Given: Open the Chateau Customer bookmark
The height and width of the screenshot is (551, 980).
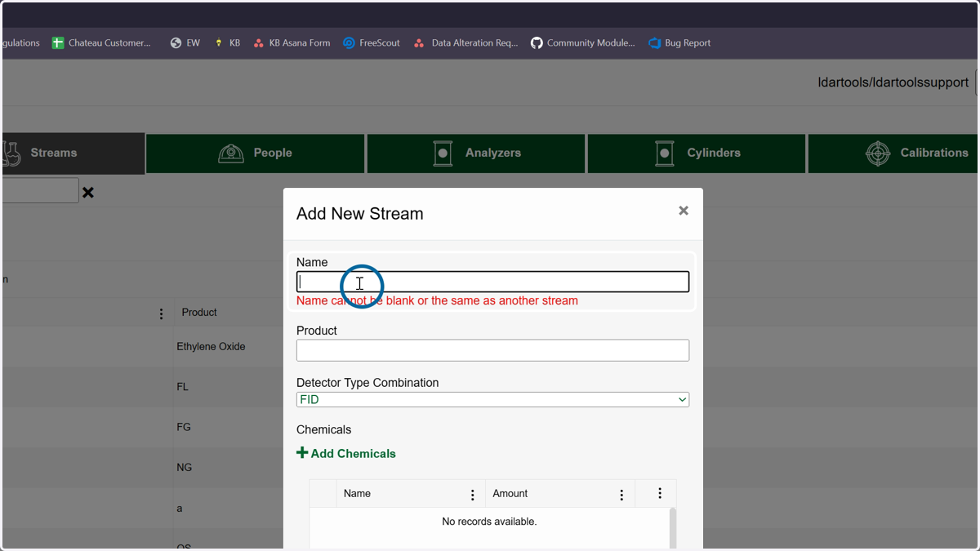Looking at the screenshot, I should [x=101, y=43].
